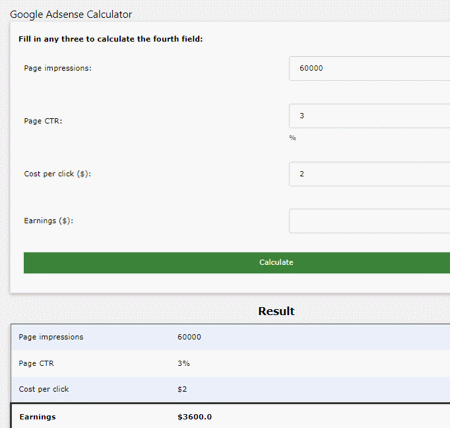Select the Page impressions result row

click(x=230, y=337)
